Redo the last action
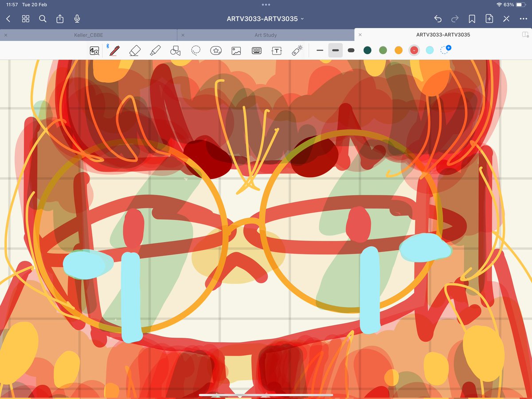Viewport: 532px width, 399px height. tap(455, 19)
